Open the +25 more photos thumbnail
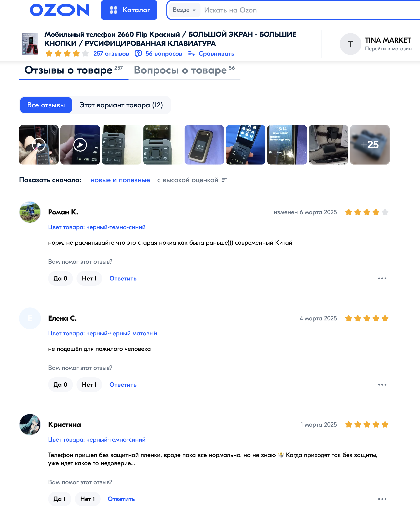 [370, 145]
